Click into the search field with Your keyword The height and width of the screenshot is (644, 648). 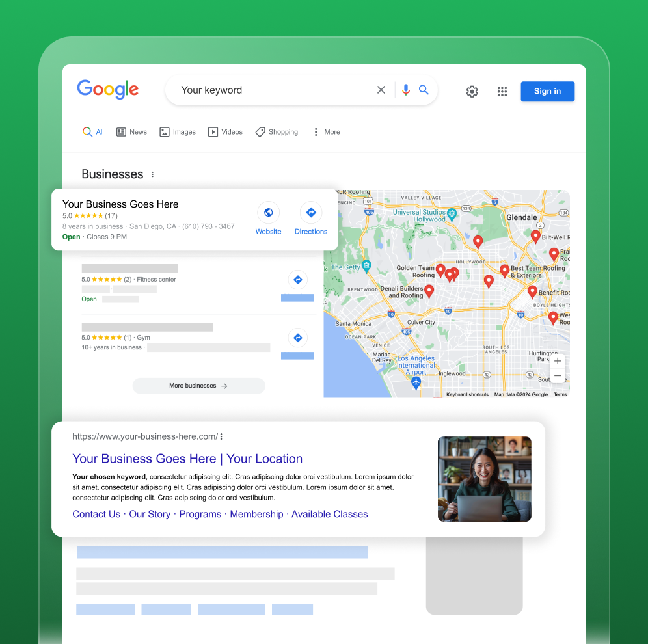click(273, 90)
